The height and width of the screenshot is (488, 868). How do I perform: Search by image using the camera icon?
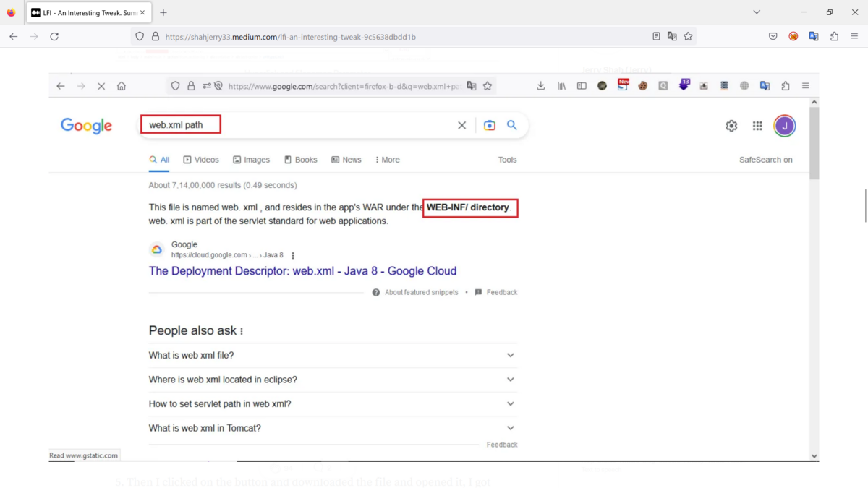(x=490, y=125)
